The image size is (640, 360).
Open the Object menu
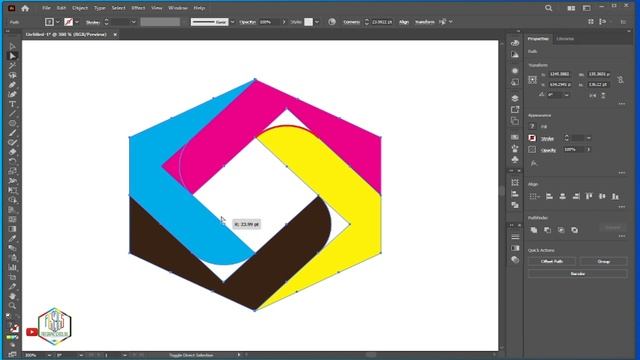click(80, 8)
